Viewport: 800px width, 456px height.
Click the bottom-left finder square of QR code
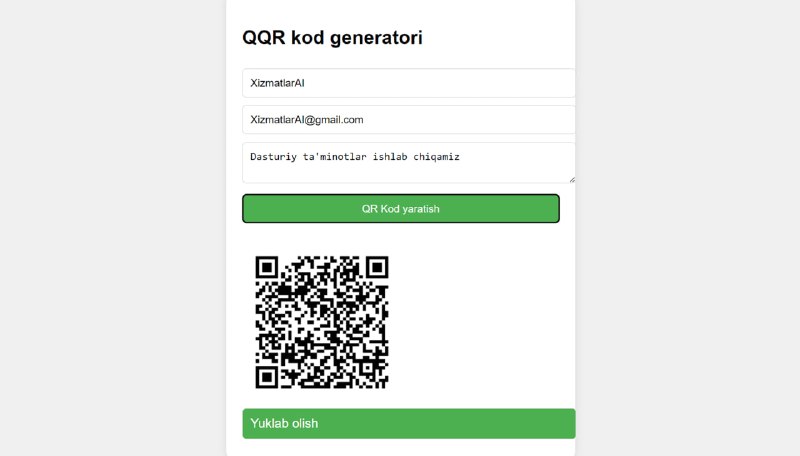click(x=267, y=377)
